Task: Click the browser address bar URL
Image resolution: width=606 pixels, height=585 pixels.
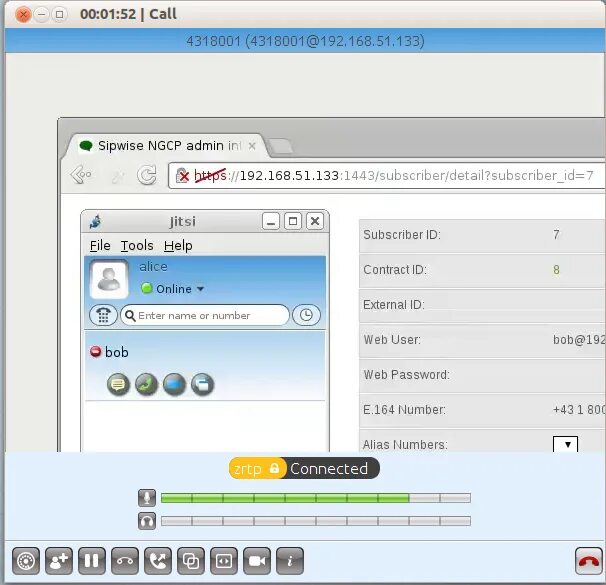Action: point(393,175)
